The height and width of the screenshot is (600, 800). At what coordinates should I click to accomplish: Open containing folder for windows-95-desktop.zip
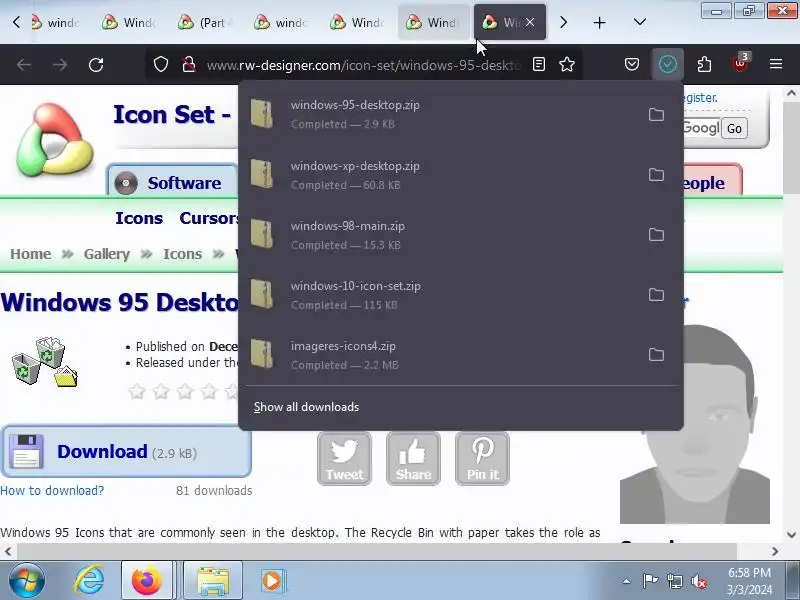pos(656,114)
